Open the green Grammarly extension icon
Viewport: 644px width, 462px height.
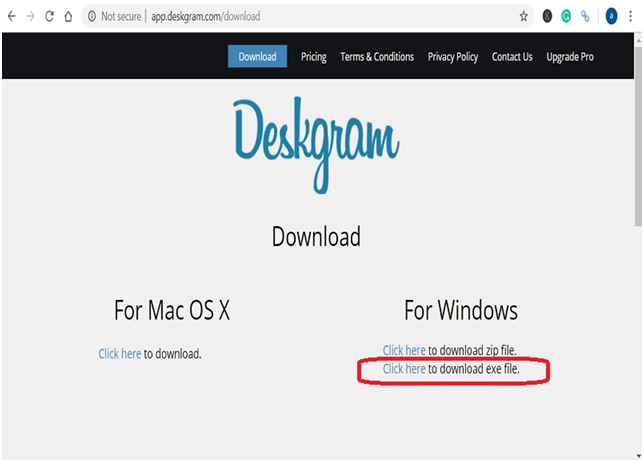click(x=566, y=16)
